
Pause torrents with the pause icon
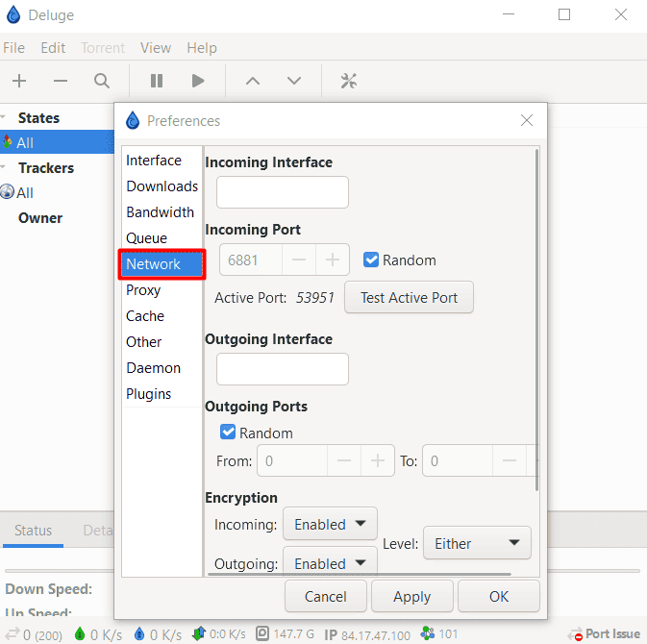pyautogui.click(x=157, y=81)
